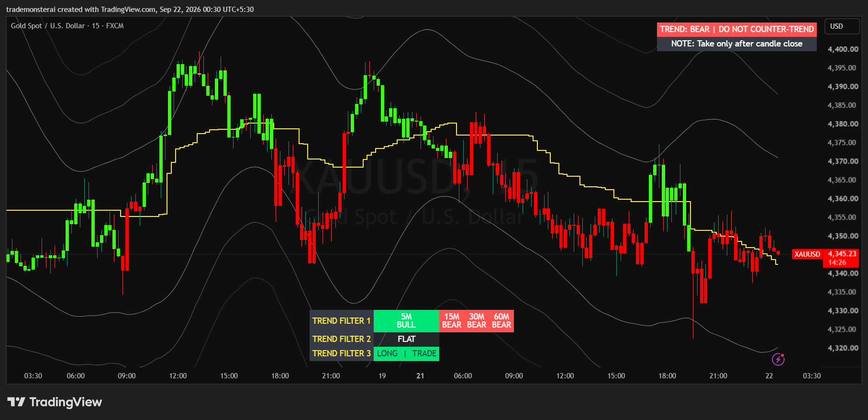Image resolution: width=868 pixels, height=420 pixels.
Task: Click the TREND: BEAR warning banner
Action: (737, 29)
